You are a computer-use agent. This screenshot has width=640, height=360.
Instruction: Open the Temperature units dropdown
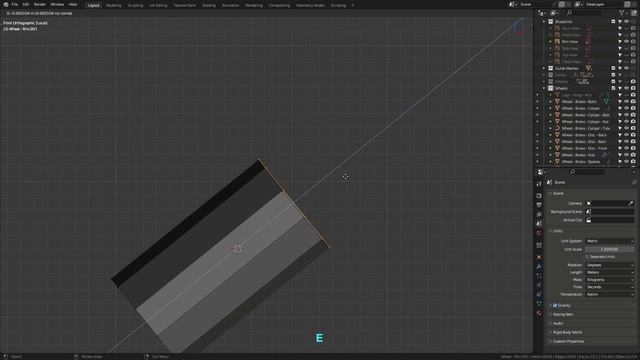click(x=610, y=294)
